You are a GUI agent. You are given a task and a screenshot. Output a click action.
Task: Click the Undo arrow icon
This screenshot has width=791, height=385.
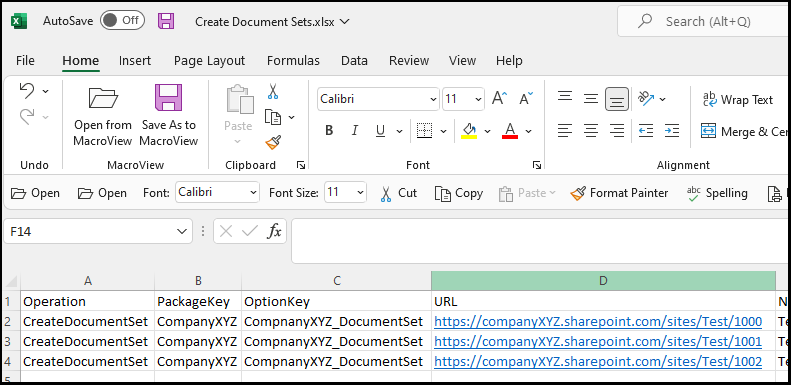click(x=27, y=91)
